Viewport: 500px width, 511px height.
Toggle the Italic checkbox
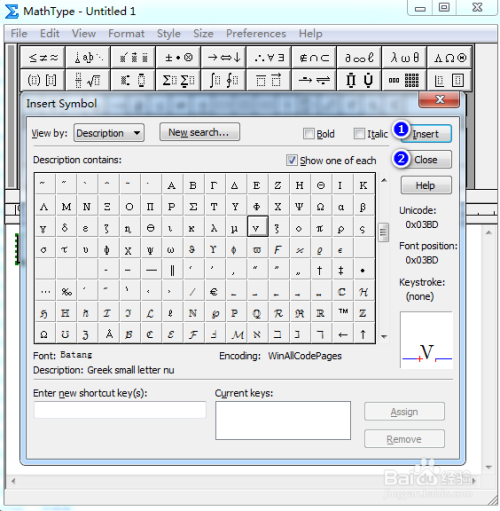pyautogui.click(x=359, y=134)
